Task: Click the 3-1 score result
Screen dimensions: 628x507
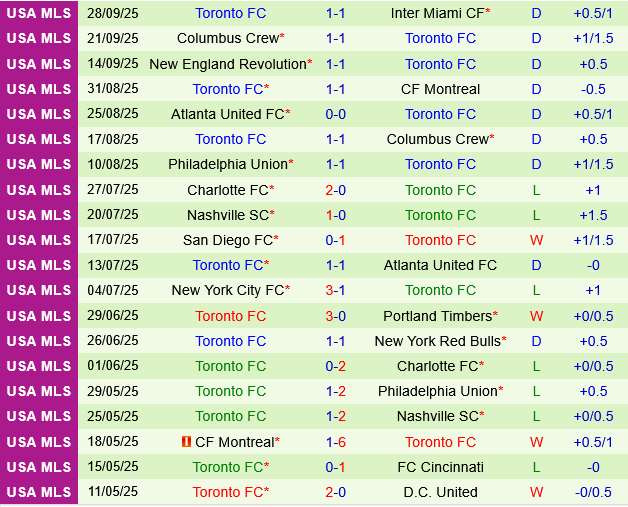Action: tap(336, 290)
